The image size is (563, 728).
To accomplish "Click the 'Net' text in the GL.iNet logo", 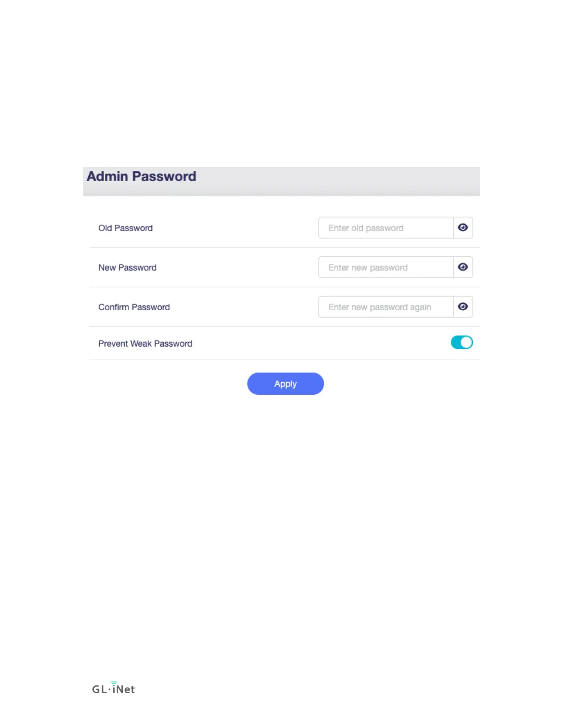I will pos(126,689).
